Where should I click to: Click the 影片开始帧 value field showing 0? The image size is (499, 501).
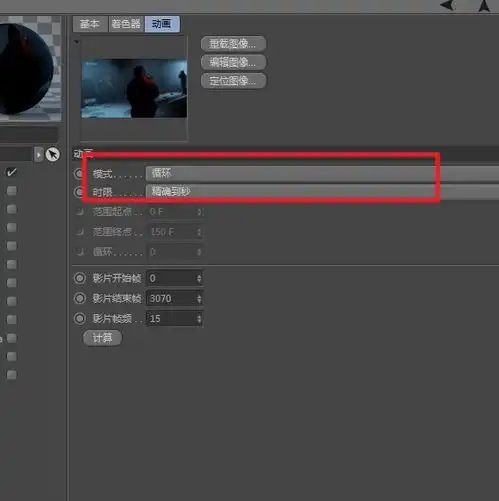coord(174,278)
